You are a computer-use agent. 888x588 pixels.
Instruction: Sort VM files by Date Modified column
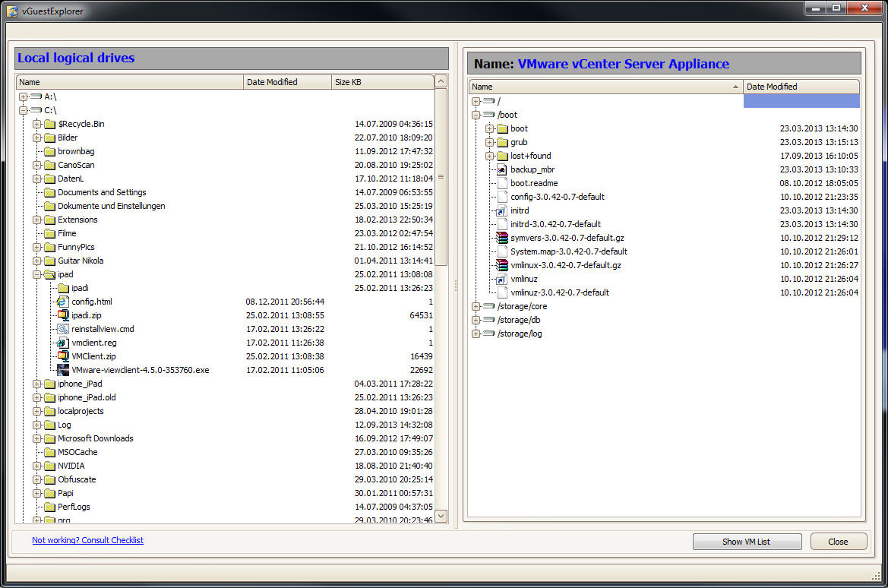801,87
